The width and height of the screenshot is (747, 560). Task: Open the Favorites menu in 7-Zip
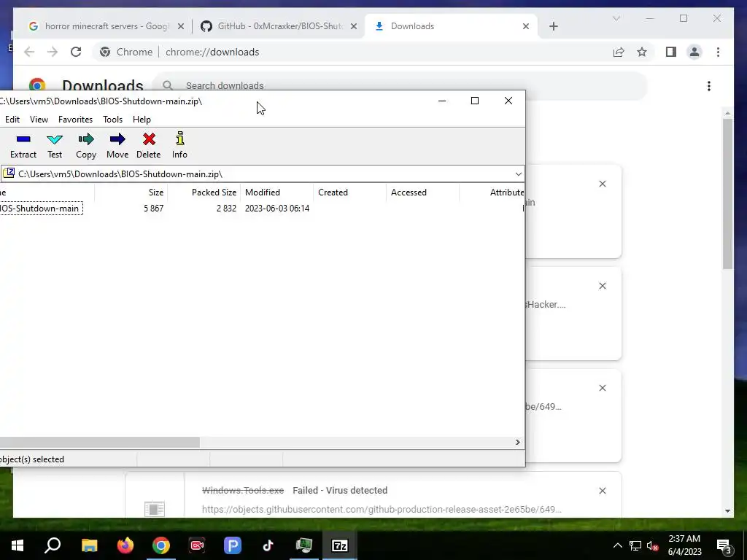click(75, 120)
